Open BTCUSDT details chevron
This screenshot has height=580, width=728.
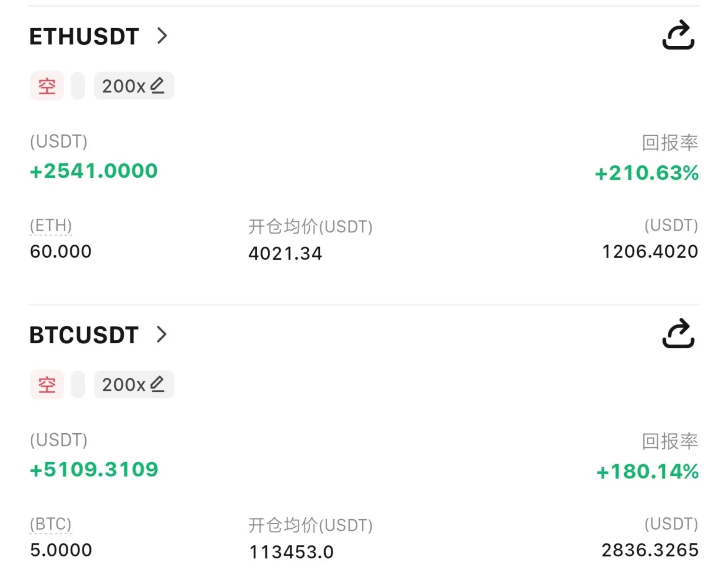(162, 334)
